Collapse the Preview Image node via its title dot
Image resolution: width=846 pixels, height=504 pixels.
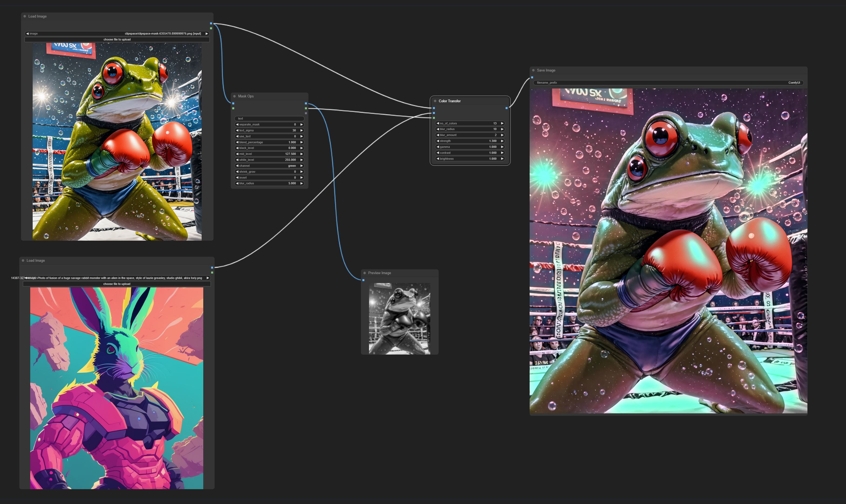pos(365,273)
